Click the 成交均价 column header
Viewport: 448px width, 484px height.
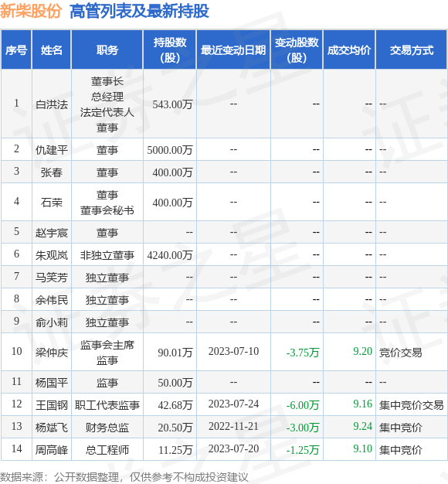tap(349, 49)
